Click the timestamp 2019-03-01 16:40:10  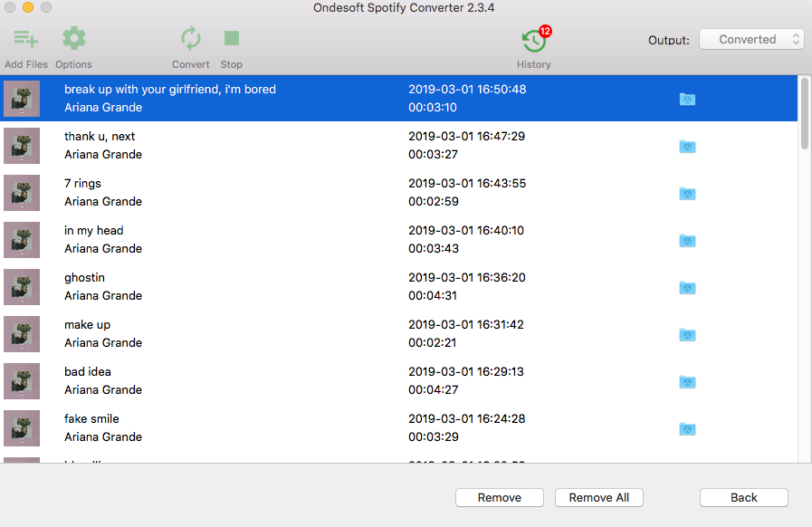466,231
